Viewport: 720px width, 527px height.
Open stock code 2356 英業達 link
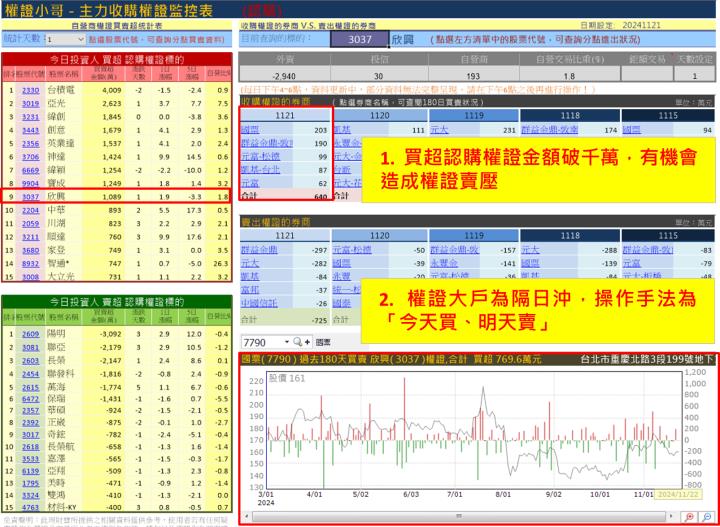[31, 144]
